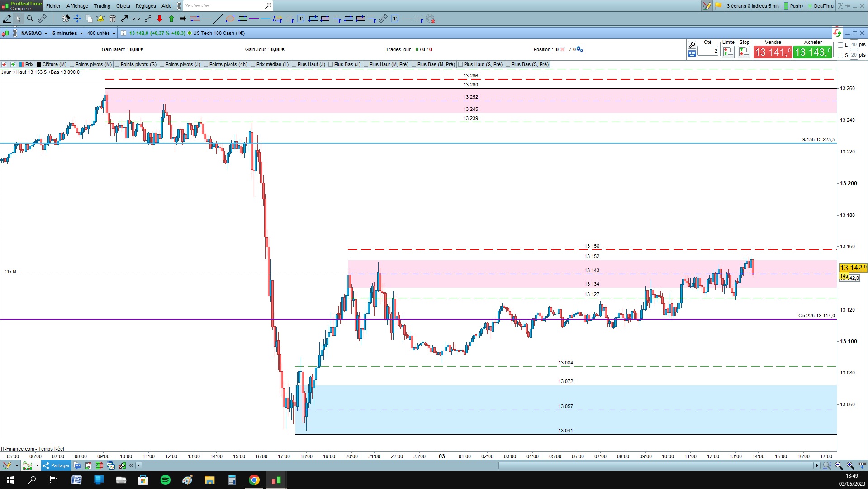Click the Clôture (M) black color swatch
868x489 pixels.
tap(39, 64)
